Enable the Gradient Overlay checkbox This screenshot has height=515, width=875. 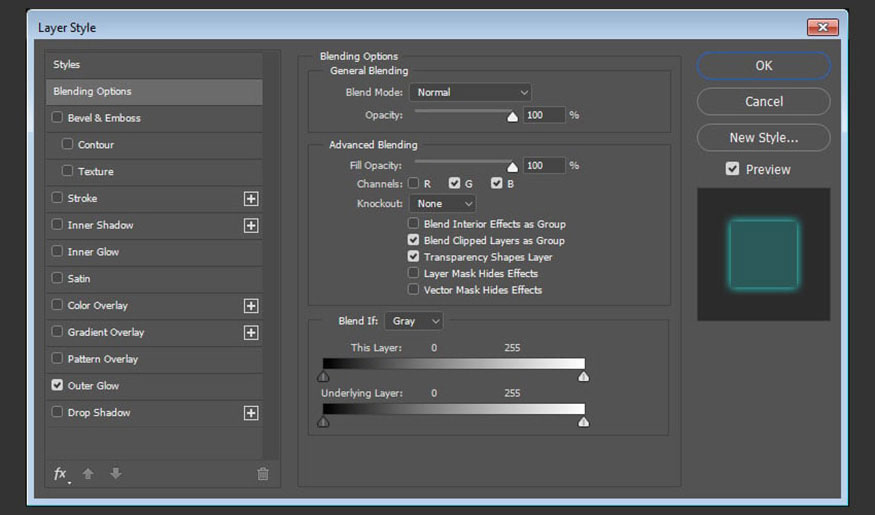click(x=57, y=331)
